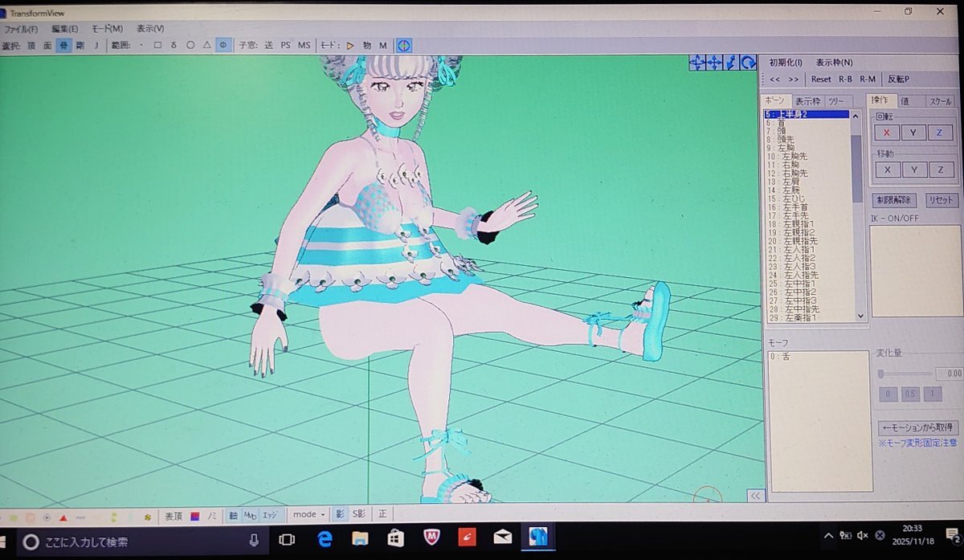Click the move X button under 移動
Viewport: 964px width, 560px height.
[x=886, y=170]
